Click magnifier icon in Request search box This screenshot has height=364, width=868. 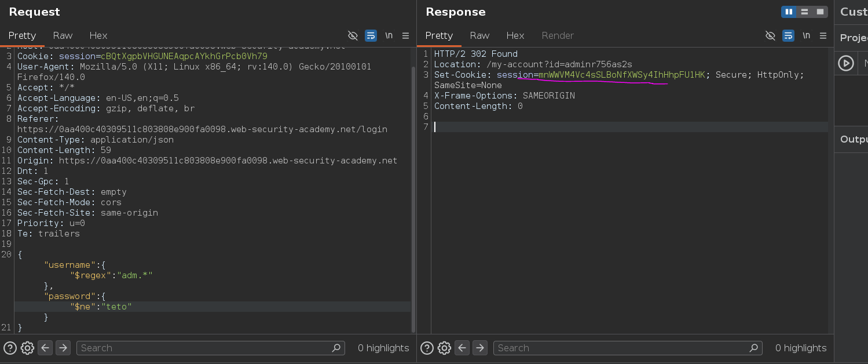point(336,348)
